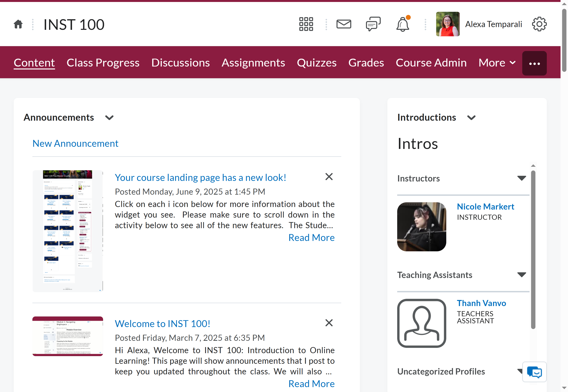The image size is (568, 392).
Task: Open the admin tools gear icon
Action: 539,24
